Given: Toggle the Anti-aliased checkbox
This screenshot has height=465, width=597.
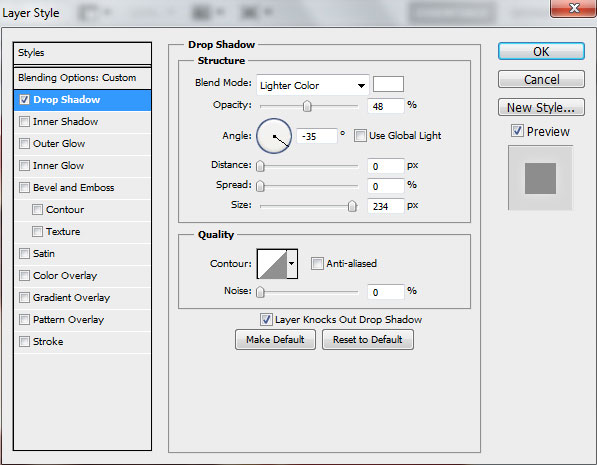Looking at the screenshot, I should point(317,264).
